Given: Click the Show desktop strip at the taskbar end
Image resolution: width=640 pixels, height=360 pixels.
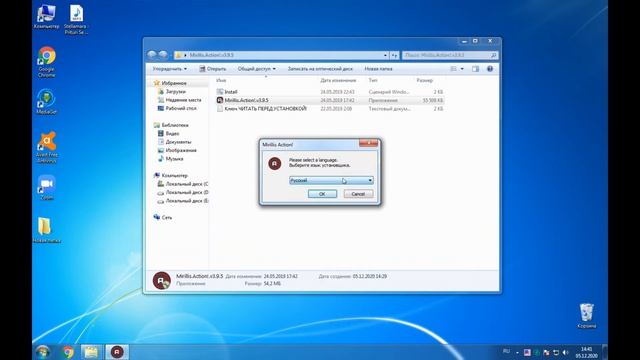Looking at the screenshot, I should 605,352.
